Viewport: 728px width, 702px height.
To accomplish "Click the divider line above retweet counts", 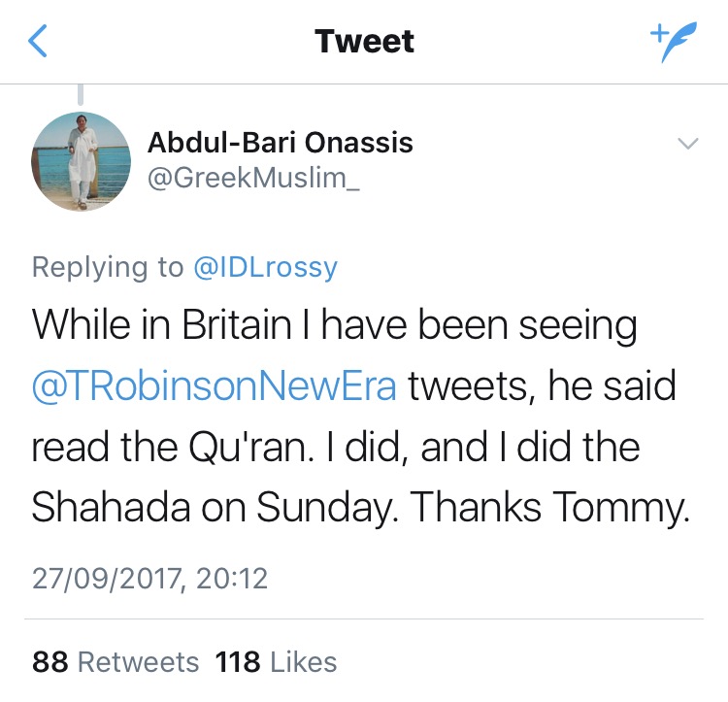I will [364, 618].
